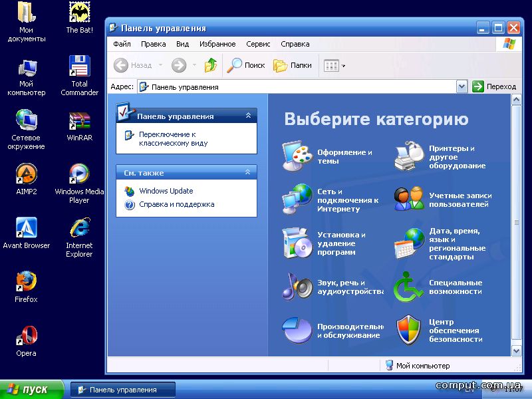Open the Учетные записи пользователей icon
532x399 pixels.
pyautogui.click(x=410, y=199)
